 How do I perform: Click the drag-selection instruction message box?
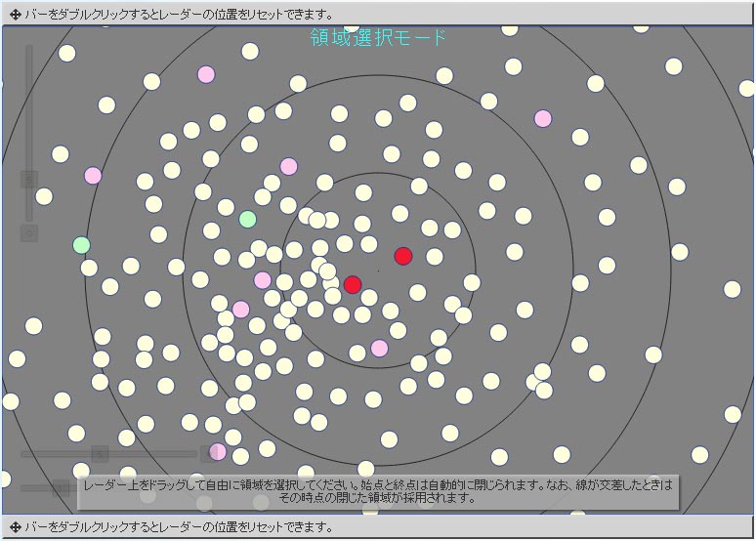tap(378, 490)
